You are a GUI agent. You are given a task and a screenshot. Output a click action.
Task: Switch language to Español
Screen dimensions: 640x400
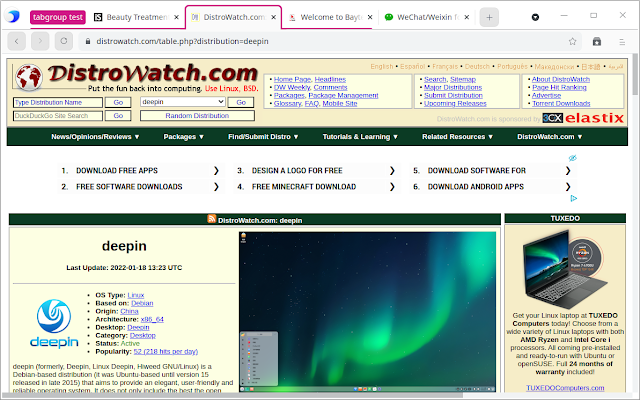pos(412,66)
